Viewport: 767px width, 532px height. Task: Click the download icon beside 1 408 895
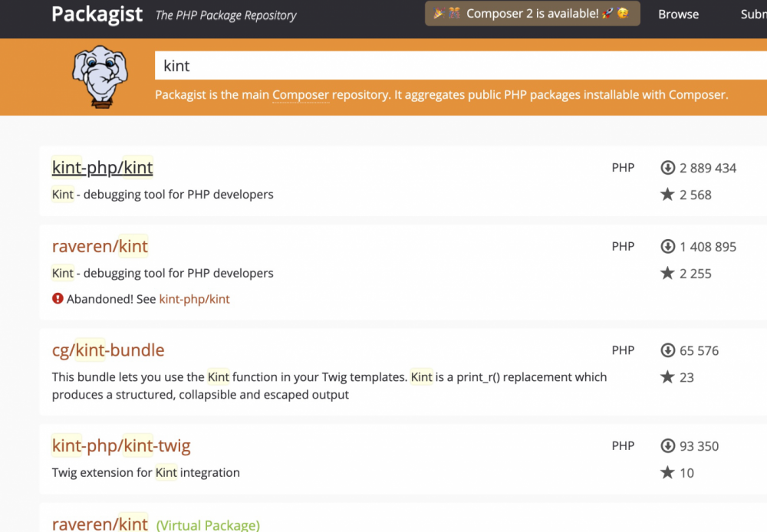coord(668,246)
